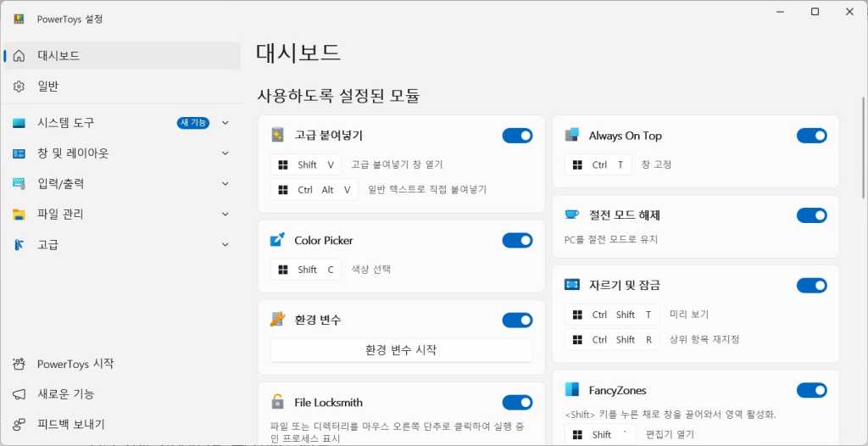Expand the 시스템 도구 chevron
The width and height of the screenshot is (868, 446).
225,123
